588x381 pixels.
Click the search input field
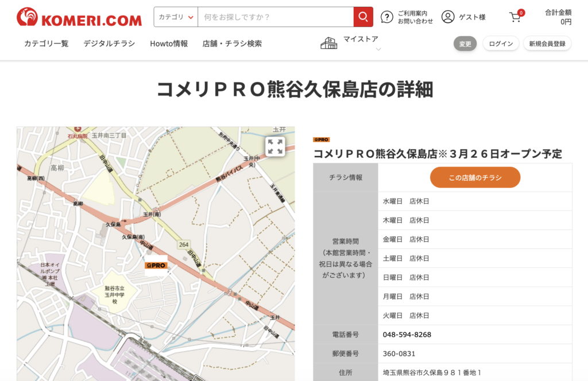[275, 17]
